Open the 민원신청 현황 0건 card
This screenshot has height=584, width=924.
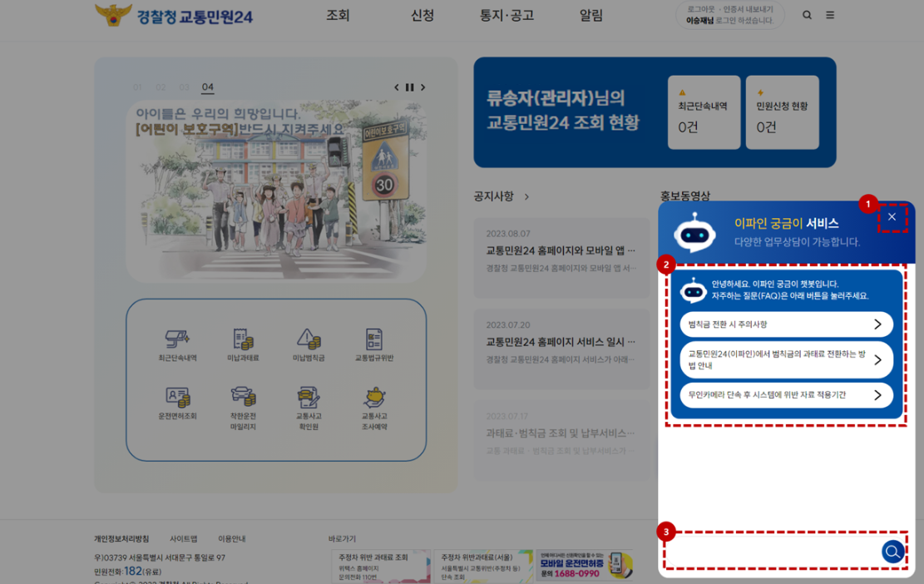pyautogui.click(x=782, y=112)
